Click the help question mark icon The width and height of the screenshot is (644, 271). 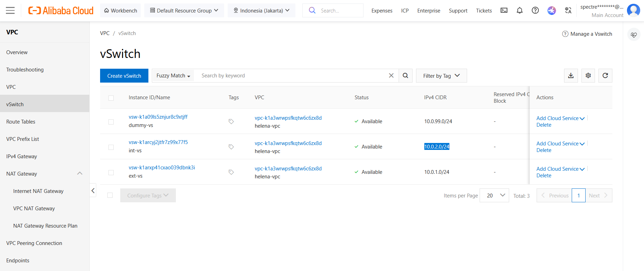535,10
